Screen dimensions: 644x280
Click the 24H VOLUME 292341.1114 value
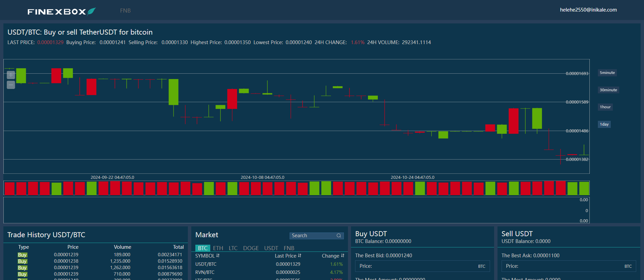tap(416, 42)
